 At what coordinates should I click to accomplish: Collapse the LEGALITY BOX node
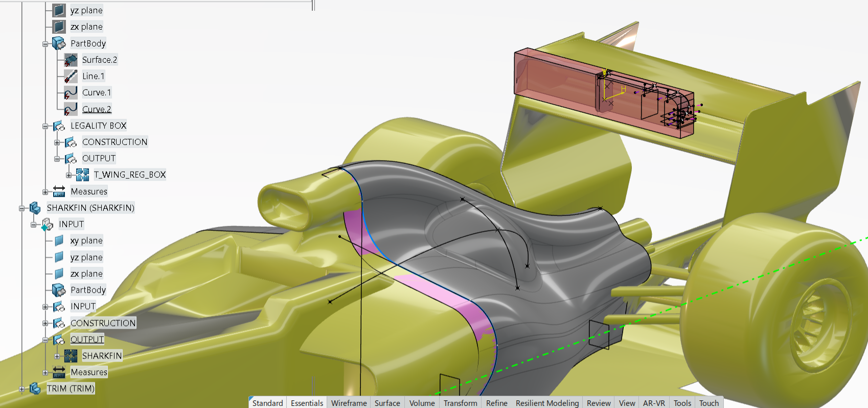click(x=45, y=126)
